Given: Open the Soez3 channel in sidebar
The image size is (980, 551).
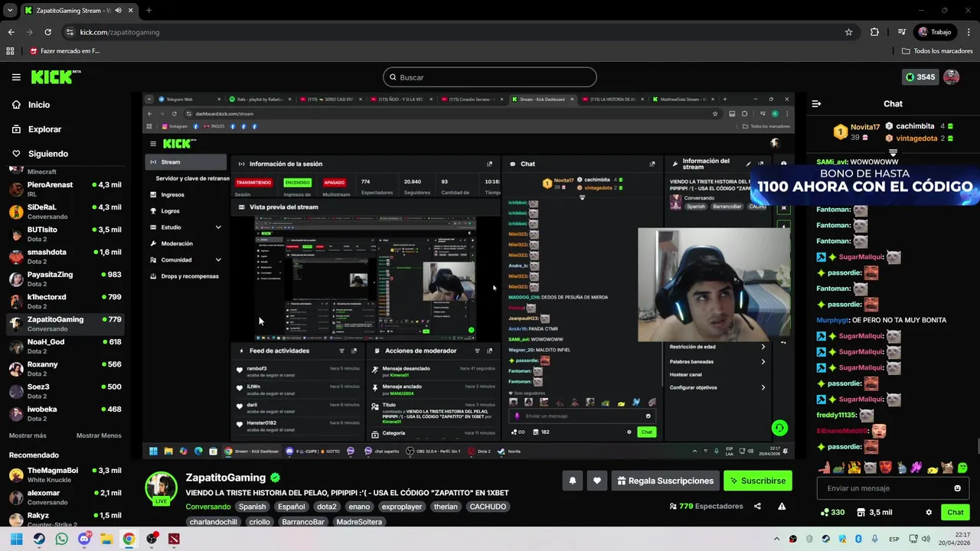Looking at the screenshot, I should click(x=66, y=390).
